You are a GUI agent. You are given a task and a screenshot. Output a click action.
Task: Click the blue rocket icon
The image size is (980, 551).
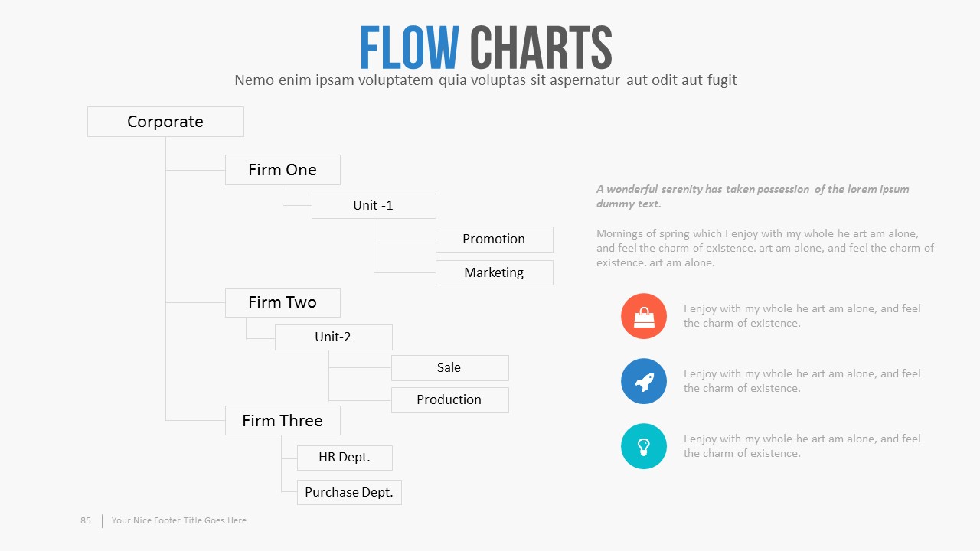tap(644, 381)
